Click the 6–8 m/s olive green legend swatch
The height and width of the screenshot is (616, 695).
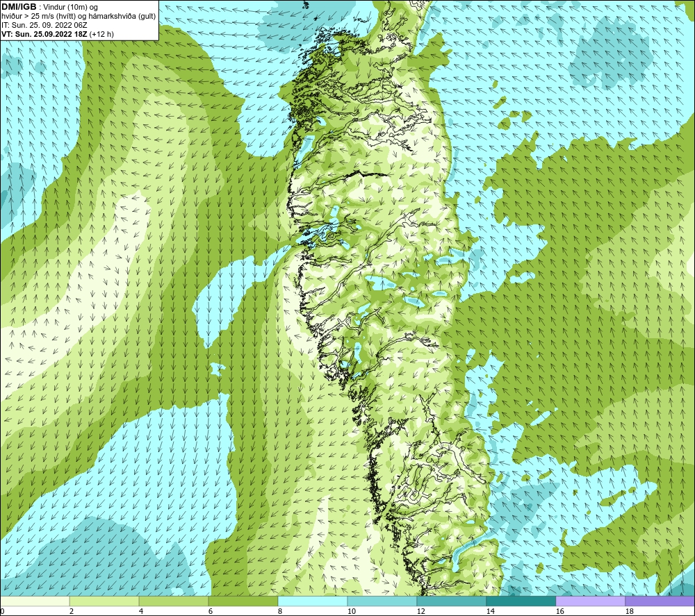pos(243,601)
